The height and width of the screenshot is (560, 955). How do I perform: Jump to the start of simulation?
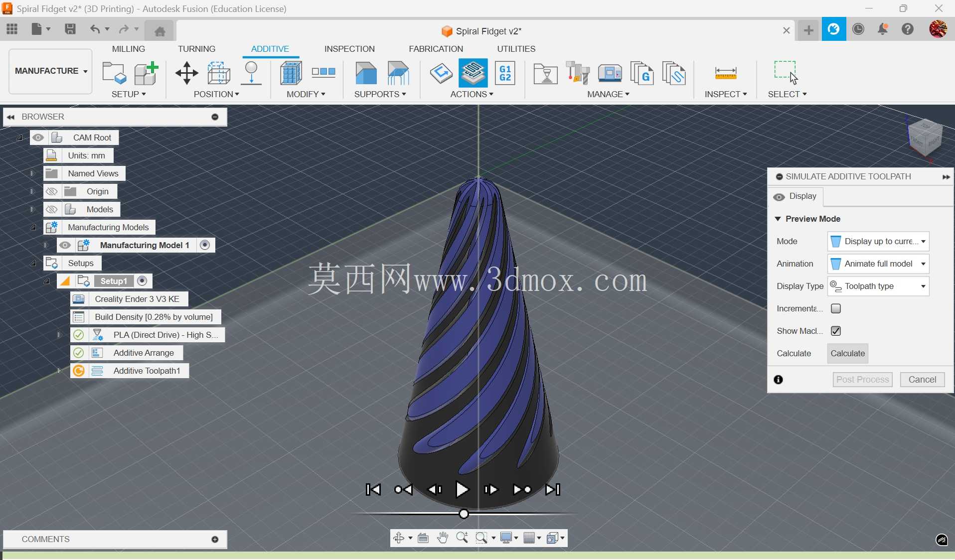373,490
